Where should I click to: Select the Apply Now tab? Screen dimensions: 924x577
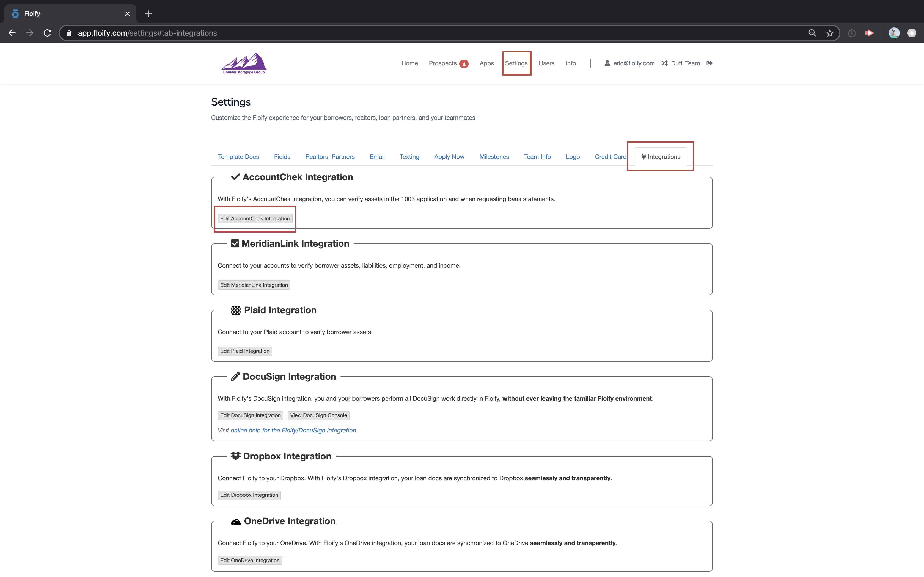(x=449, y=157)
